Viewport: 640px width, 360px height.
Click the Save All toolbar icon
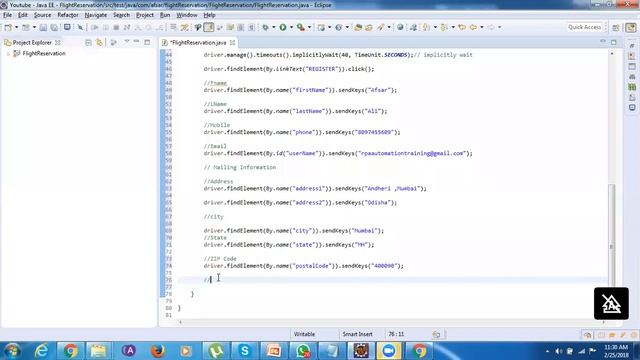pos(54,27)
